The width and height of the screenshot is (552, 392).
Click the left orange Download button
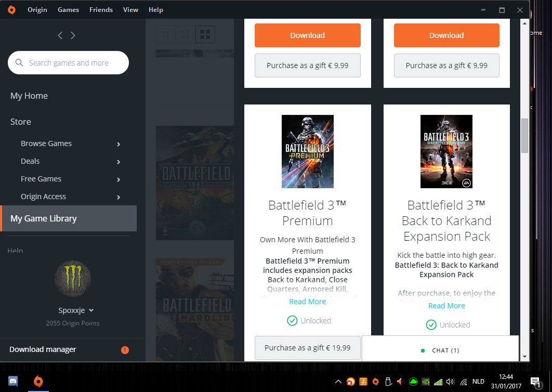[307, 35]
